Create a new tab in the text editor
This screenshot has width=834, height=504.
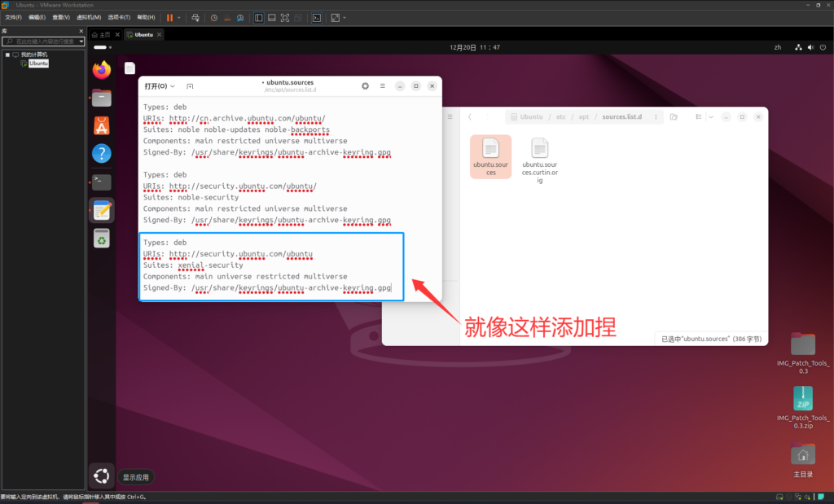tap(190, 85)
